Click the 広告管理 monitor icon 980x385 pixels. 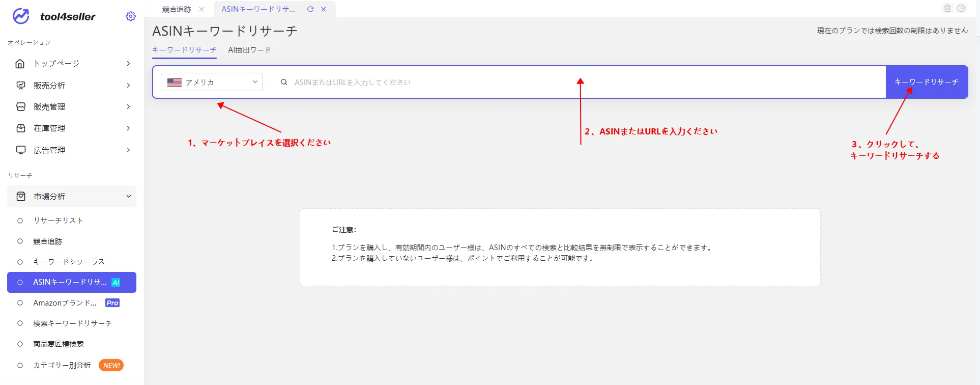coord(21,150)
